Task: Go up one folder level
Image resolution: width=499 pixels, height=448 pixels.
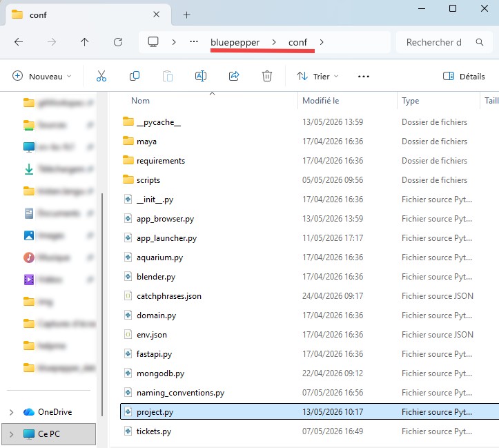Action: (84, 42)
